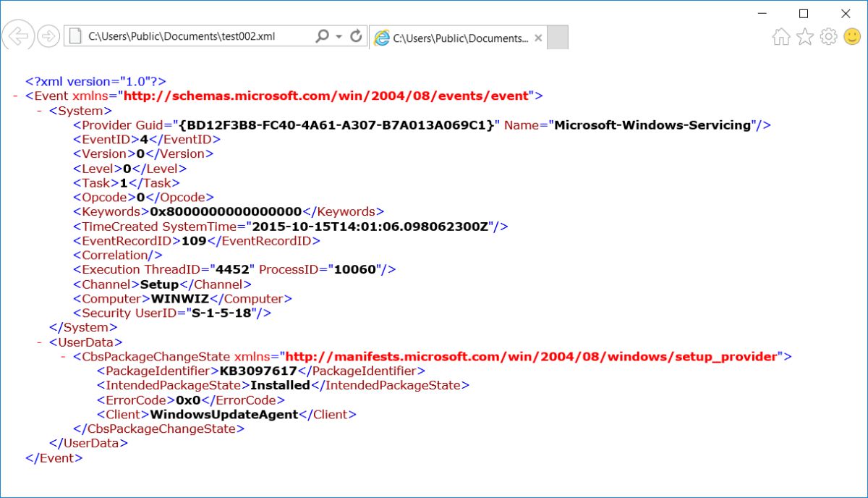Viewport: 868px width, 498px height.
Task: Click the EventRecordID value 109
Action: point(194,241)
